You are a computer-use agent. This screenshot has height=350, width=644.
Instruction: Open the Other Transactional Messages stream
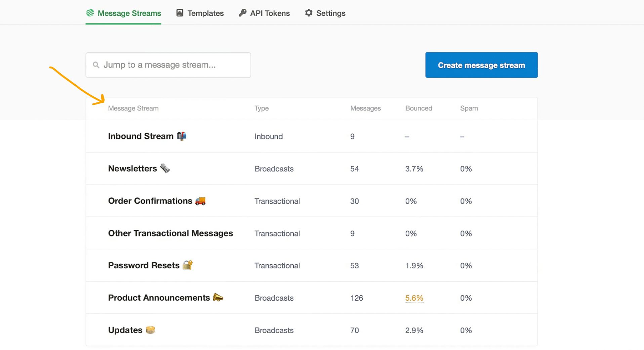pyautogui.click(x=170, y=233)
